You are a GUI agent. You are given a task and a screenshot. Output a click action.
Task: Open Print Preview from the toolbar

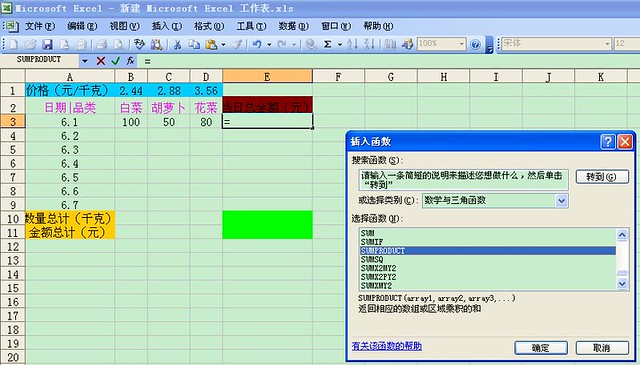coord(119,44)
